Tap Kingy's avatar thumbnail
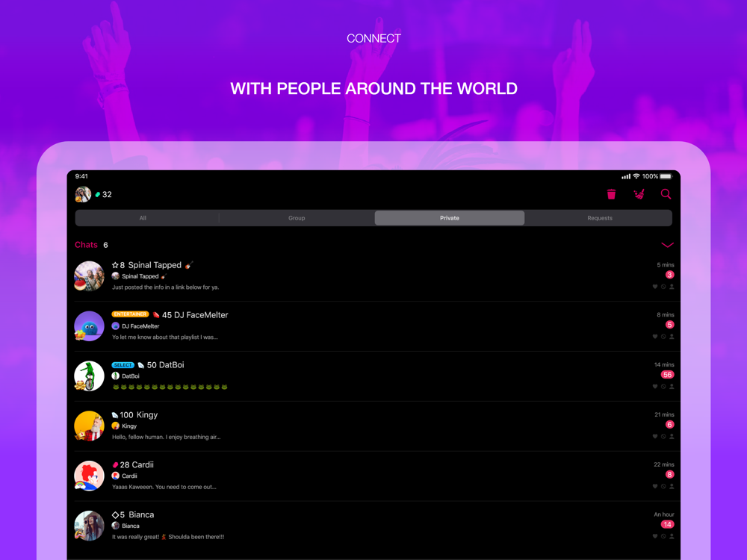The height and width of the screenshot is (560, 747). pyautogui.click(x=89, y=426)
